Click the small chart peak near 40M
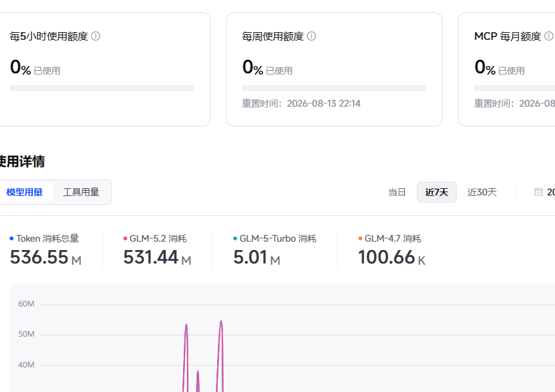 (x=198, y=372)
